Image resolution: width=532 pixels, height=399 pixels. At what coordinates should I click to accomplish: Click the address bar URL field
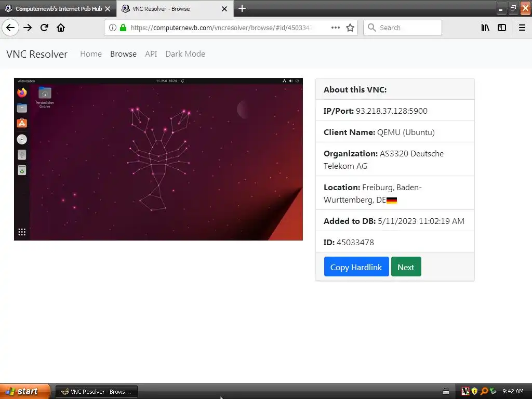tap(220, 28)
